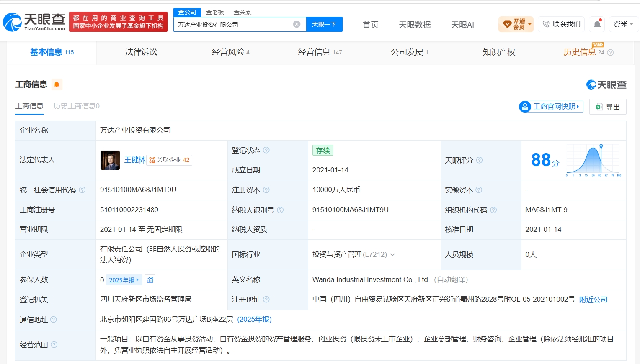Open the 公司发展 tab

pos(410,52)
